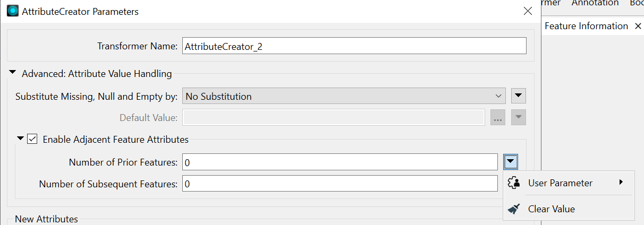Click the Clear Value broom icon

click(514, 209)
